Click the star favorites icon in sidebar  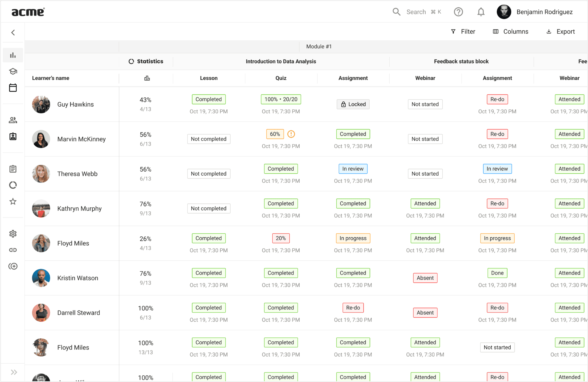tap(13, 201)
